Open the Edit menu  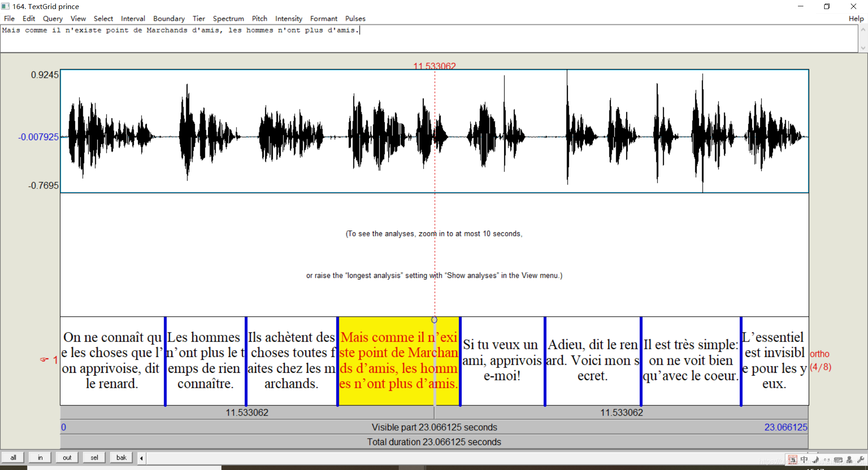click(x=28, y=19)
